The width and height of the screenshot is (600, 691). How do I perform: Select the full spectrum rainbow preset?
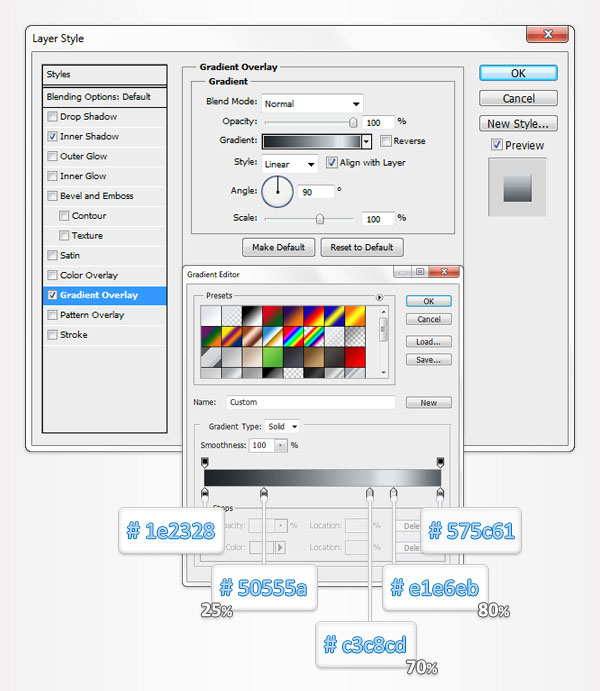pos(293,337)
